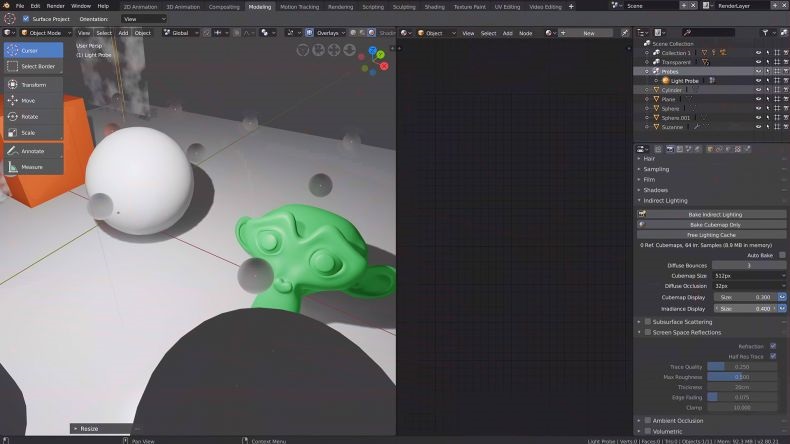The width and height of the screenshot is (790, 444).
Task: Enable Subsurface Scattering checkbox
Action: click(648, 322)
